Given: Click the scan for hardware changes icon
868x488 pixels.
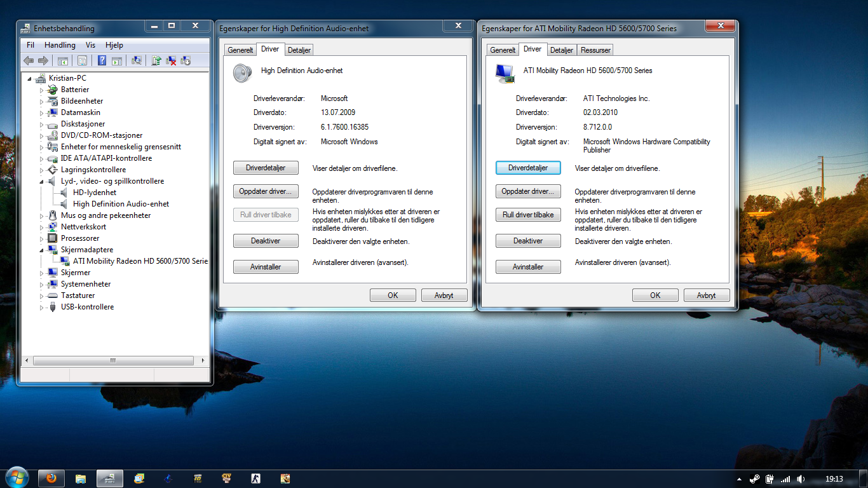Looking at the screenshot, I should 137,60.
